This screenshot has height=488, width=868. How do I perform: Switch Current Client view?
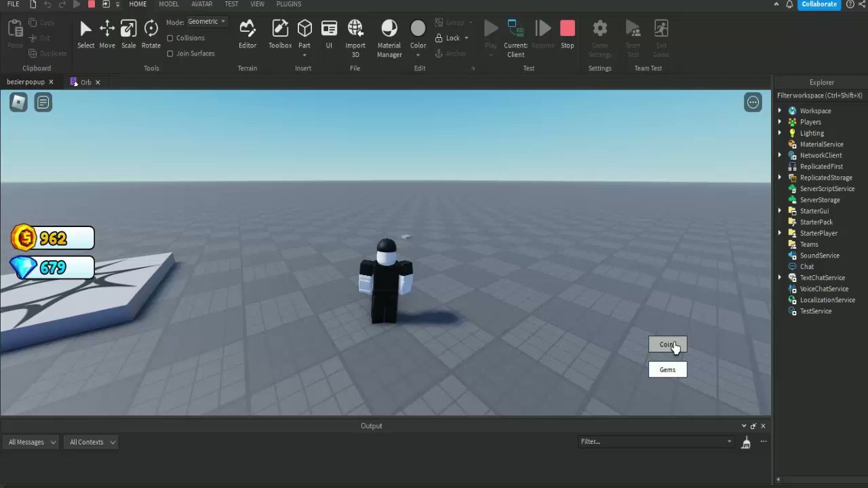[515, 39]
